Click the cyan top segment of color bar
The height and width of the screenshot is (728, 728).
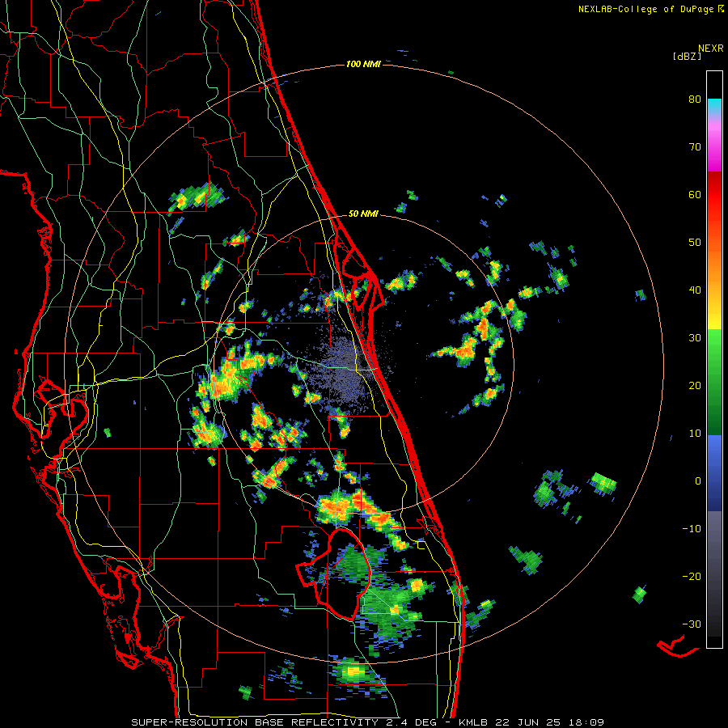[714, 106]
